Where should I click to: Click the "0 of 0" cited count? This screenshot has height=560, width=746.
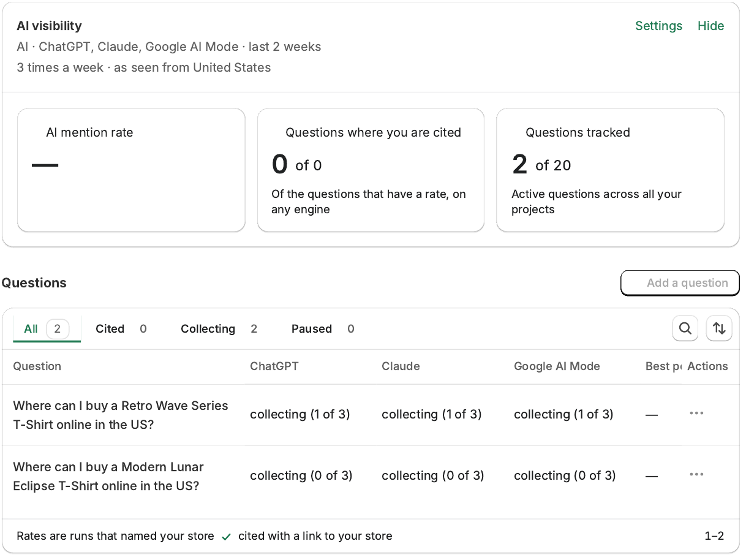[297, 165]
